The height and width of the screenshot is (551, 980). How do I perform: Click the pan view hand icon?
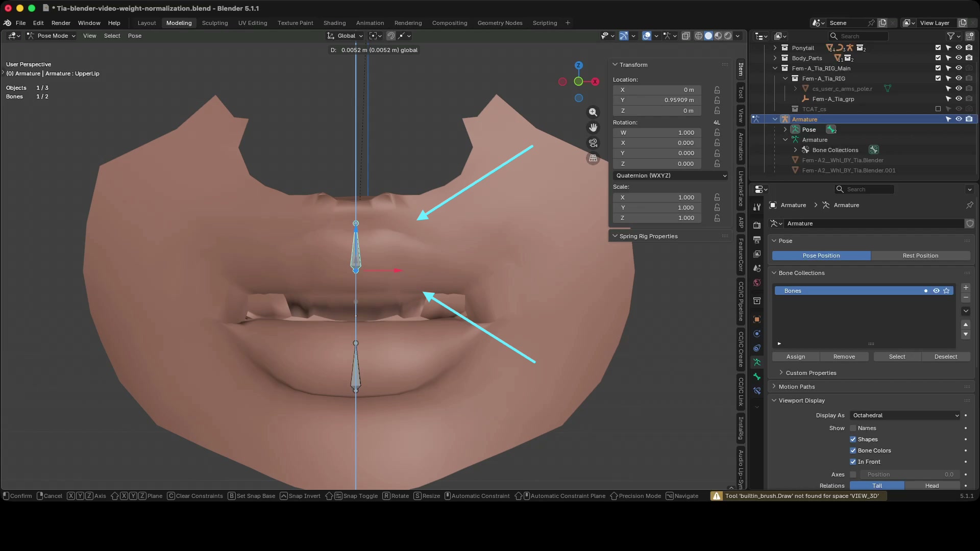point(593,128)
